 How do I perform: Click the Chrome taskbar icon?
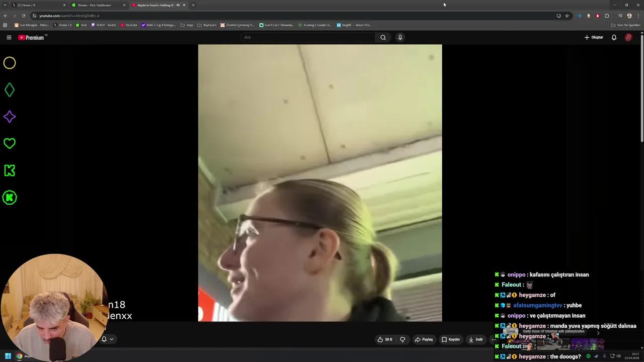coord(19,356)
